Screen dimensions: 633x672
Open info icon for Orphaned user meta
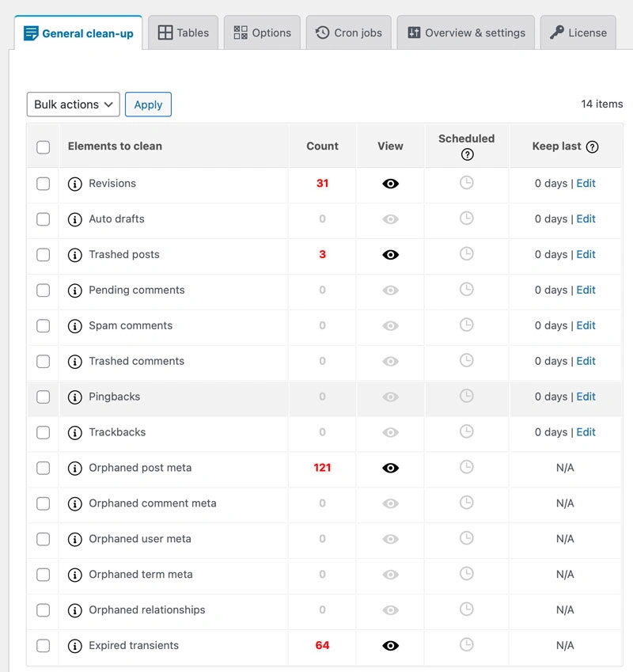click(74, 540)
